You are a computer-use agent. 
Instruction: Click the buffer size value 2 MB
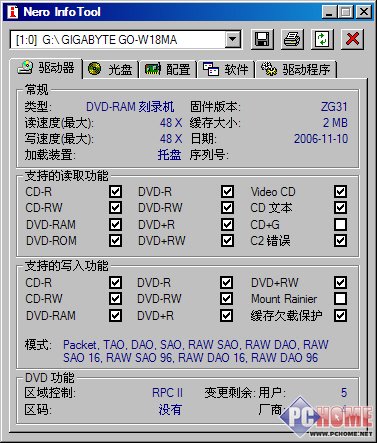coord(335,123)
